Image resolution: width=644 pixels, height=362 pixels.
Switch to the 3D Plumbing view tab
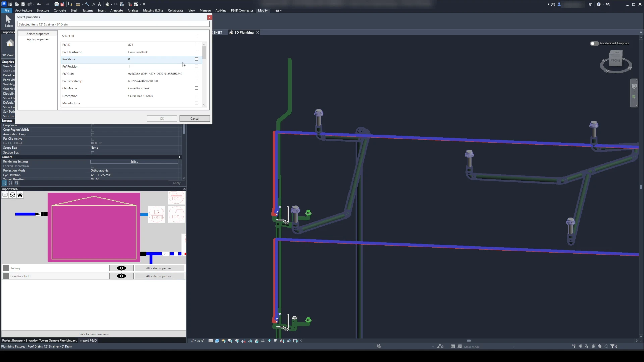tap(244, 33)
